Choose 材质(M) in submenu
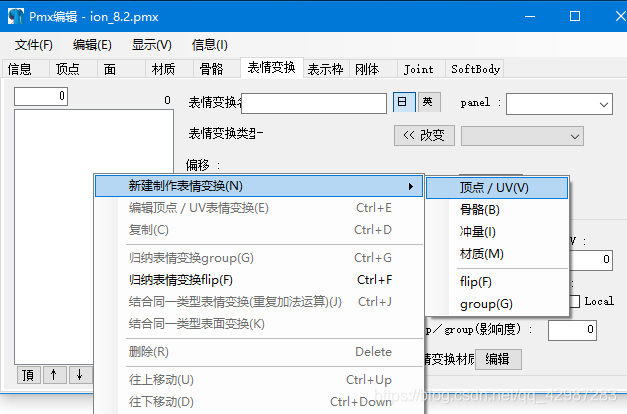627x414 pixels. [x=497, y=254]
